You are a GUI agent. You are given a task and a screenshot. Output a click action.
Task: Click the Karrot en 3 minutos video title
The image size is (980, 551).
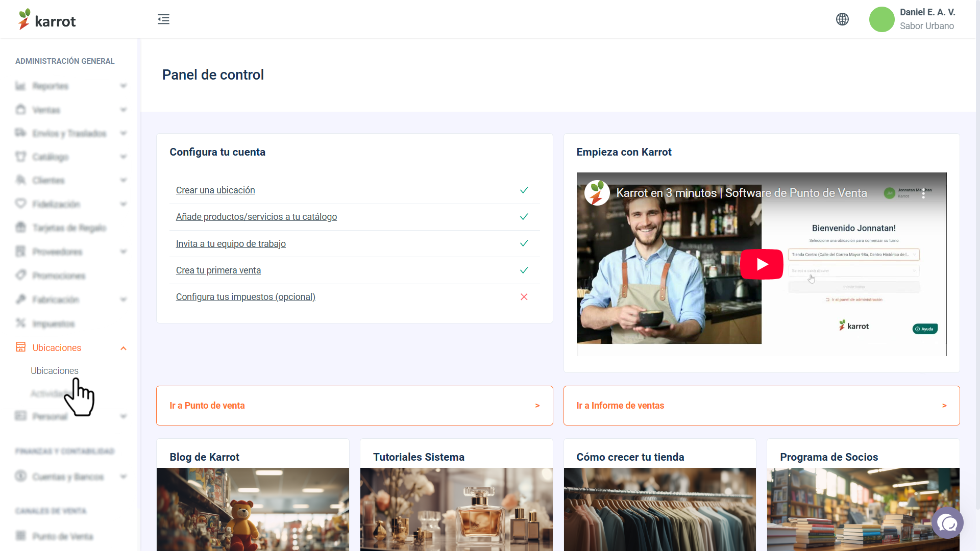click(742, 193)
